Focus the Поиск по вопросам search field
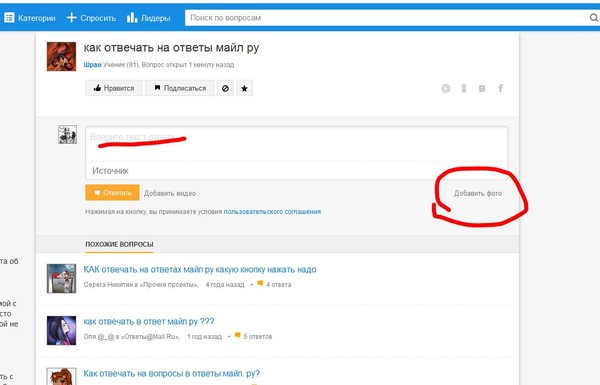The width and height of the screenshot is (600, 385). pos(386,18)
